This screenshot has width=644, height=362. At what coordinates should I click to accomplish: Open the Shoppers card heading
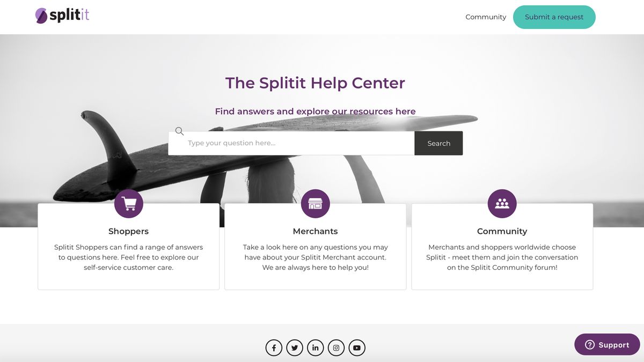click(x=129, y=231)
